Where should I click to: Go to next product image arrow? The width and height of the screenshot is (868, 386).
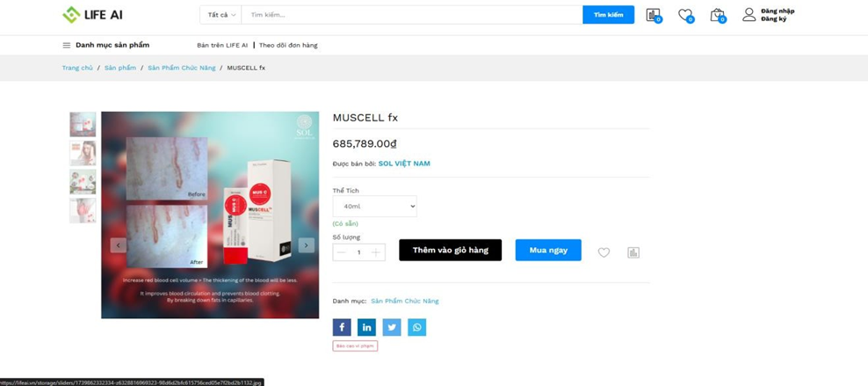click(306, 245)
